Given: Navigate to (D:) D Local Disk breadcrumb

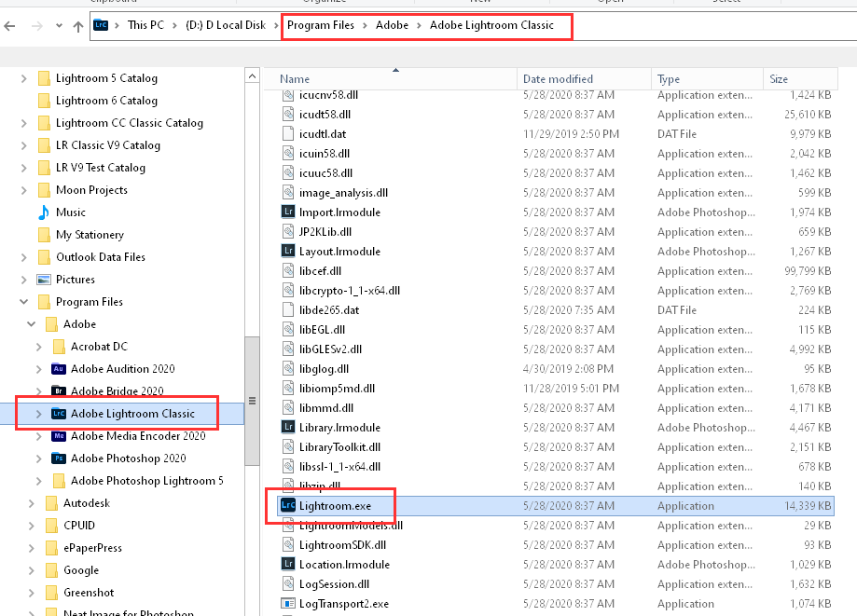Looking at the screenshot, I should (x=225, y=25).
